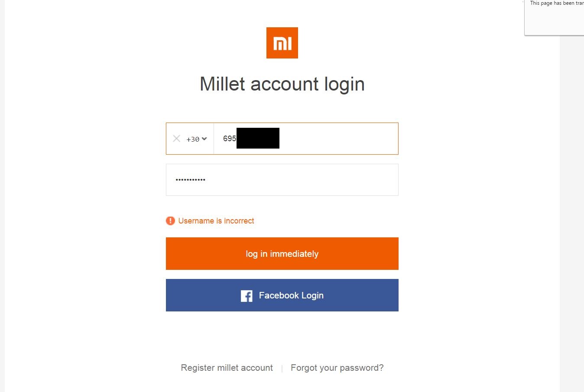
Task: Select the Username is incorrect error text
Action: point(216,221)
